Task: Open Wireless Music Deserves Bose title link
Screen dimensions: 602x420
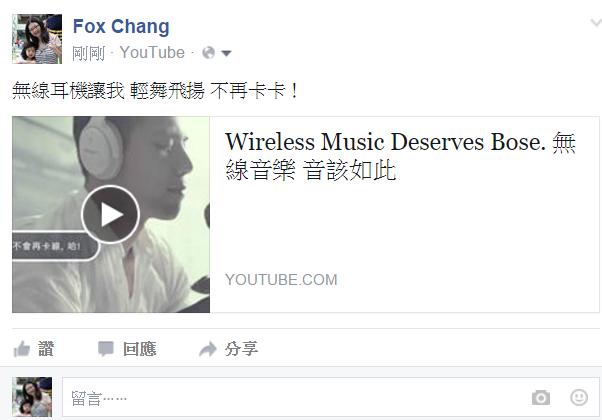Action: [400, 156]
